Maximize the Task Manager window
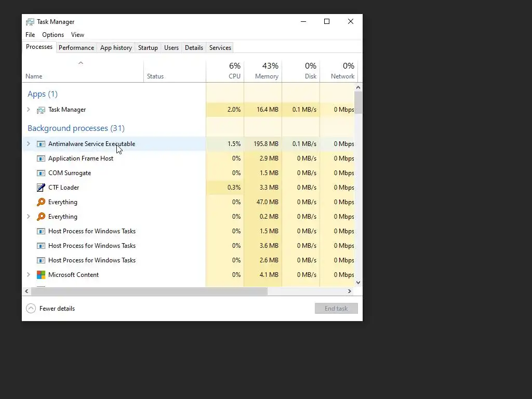This screenshot has height=399, width=532. pos(327,21)
